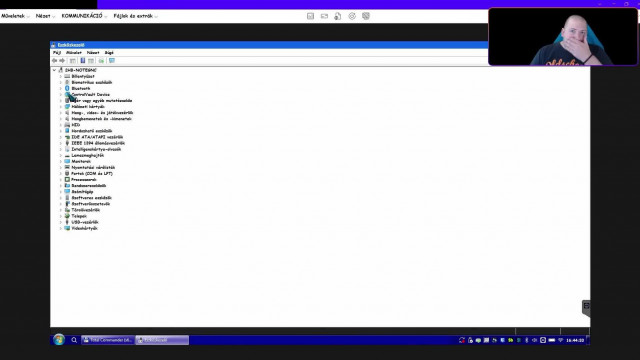This screenshot has width=640, height=360.
Task: Expand the Szoftveres eszközök node
Action: point(61,198)
